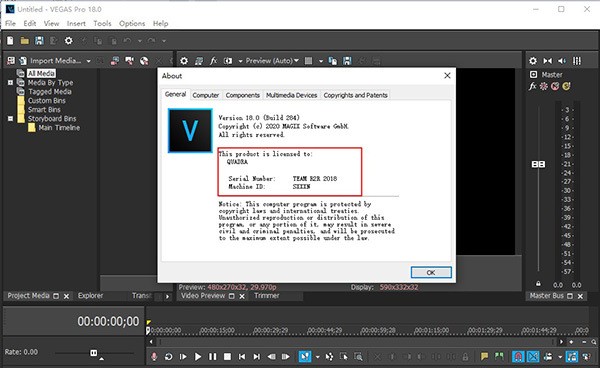Create a new project with the blank-page icon
Image resolution: width=600 pixels, height=368 pixels.
[x=10, y=41]
